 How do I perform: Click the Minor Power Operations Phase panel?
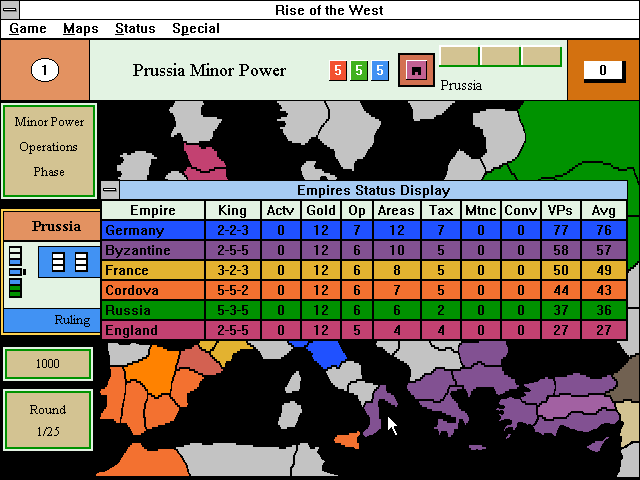pos(49,151)
